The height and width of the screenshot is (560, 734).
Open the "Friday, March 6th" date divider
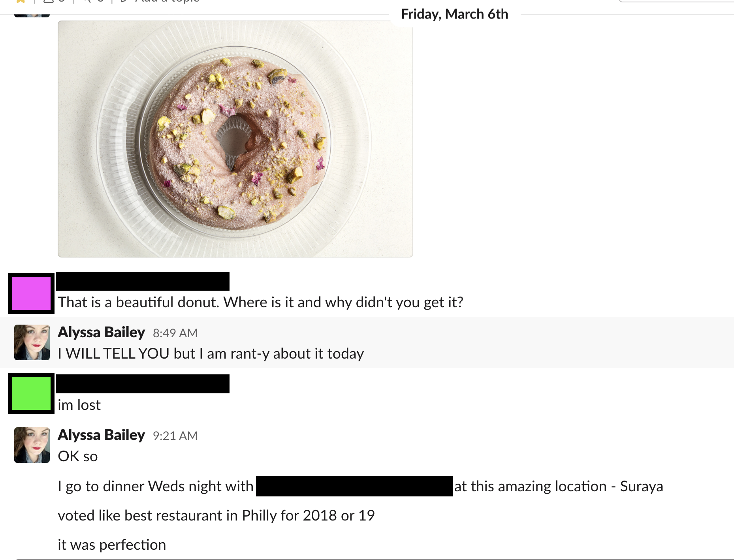(x=454, y=14)
